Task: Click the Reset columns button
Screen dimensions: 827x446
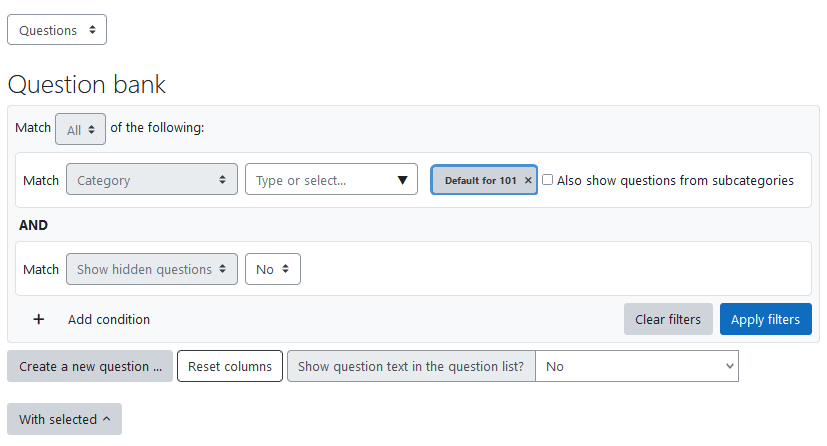Action: (x=230, y=366)
